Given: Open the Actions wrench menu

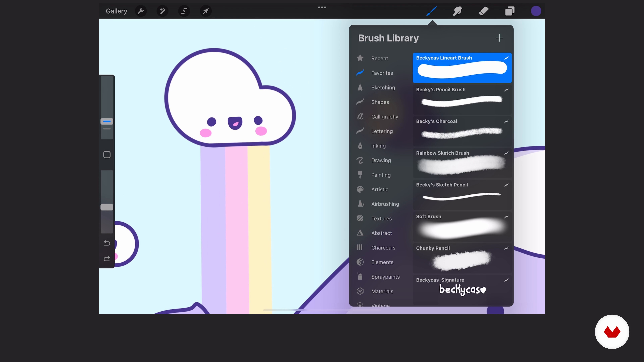Looking at the screenshot, I should (x=141, y=11).
